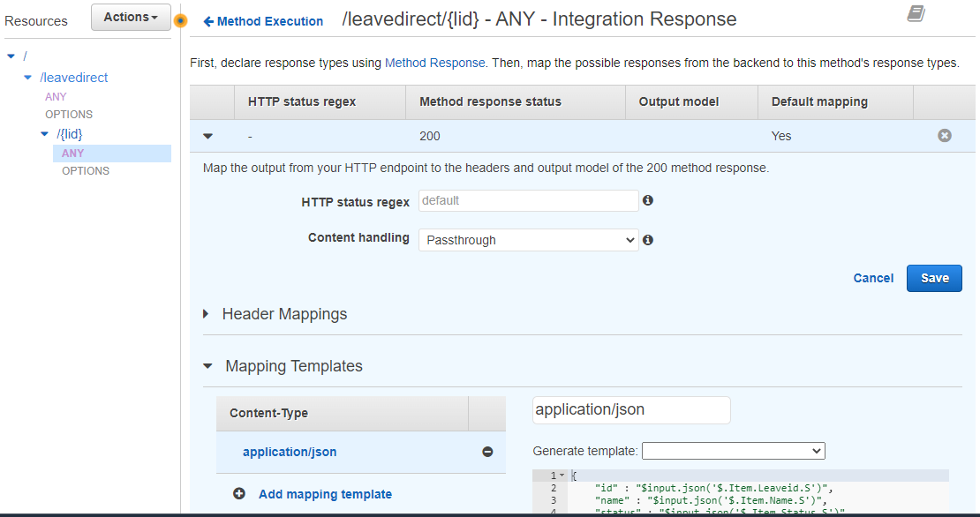Remove application/json template with the minus icon
The image size is (980, 517).
pos(487,451)
